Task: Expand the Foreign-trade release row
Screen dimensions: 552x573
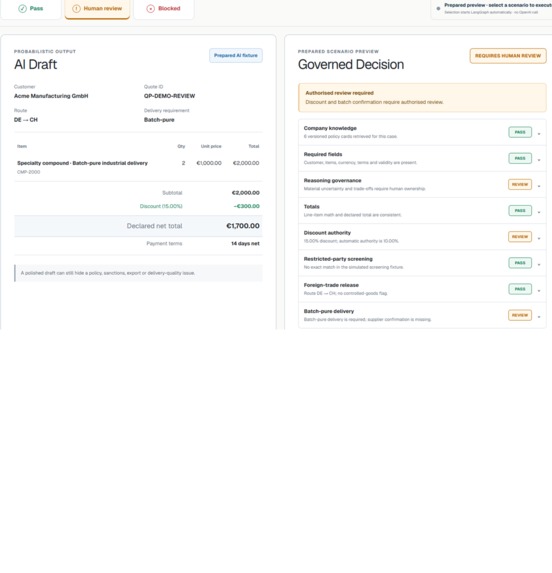Action: pos(422,289)
